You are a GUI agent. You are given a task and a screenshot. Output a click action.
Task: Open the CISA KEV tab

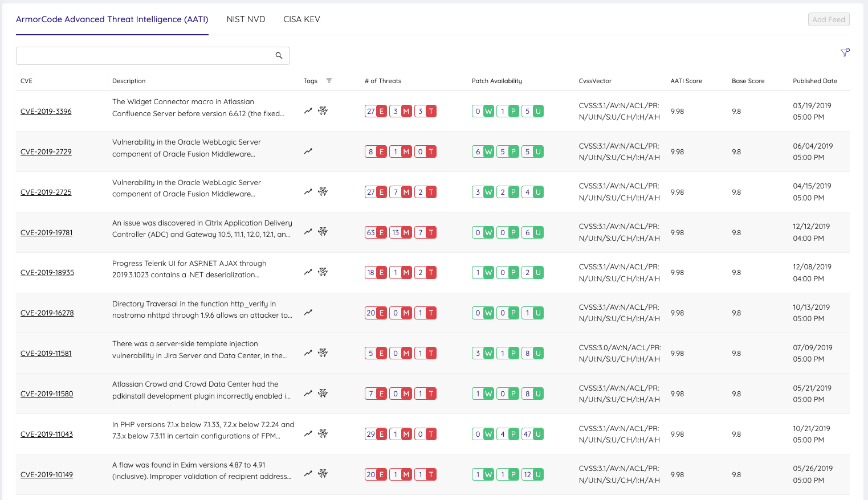click(302, 19)
